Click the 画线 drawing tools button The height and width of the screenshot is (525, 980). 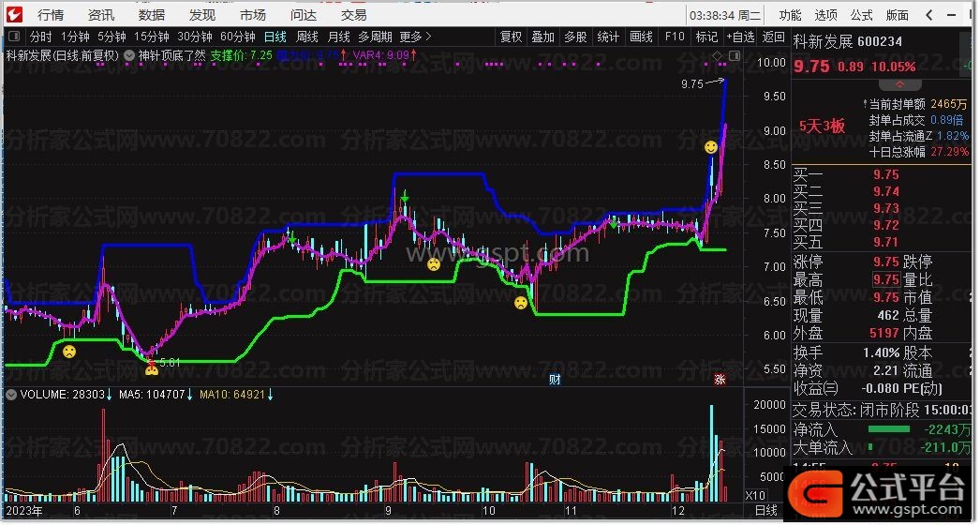[x=641, y=37]
